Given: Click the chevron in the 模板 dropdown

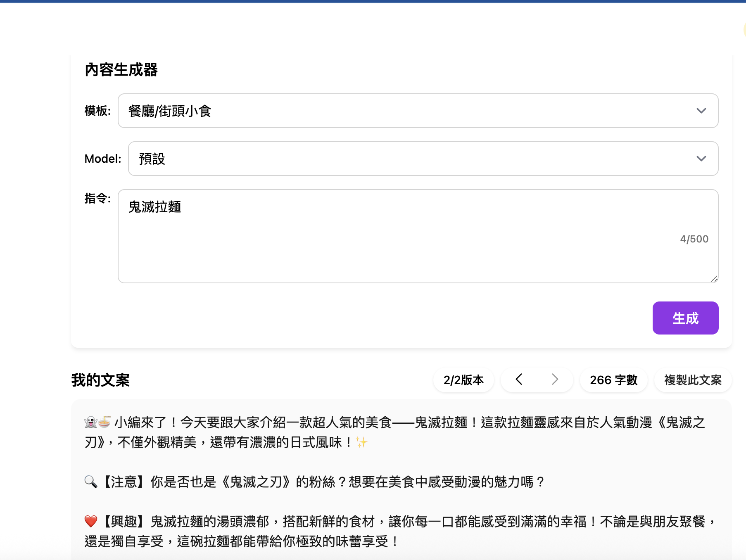Looking at the screenshot, I should (701, 111).
